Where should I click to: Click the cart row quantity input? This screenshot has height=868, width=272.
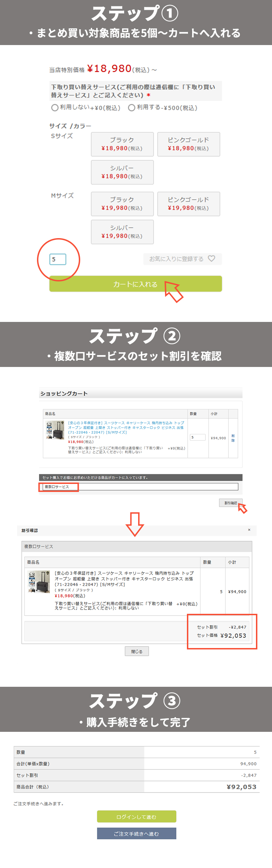[x=197, y=437]
